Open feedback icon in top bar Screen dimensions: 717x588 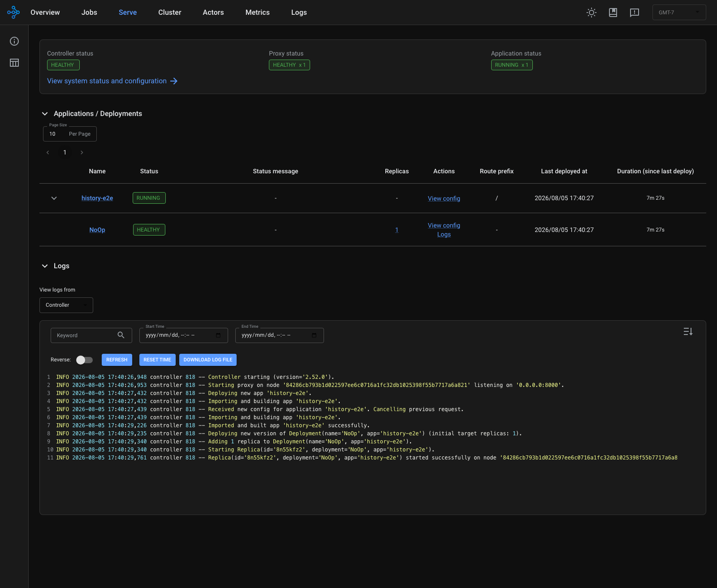tap(635, 13)
